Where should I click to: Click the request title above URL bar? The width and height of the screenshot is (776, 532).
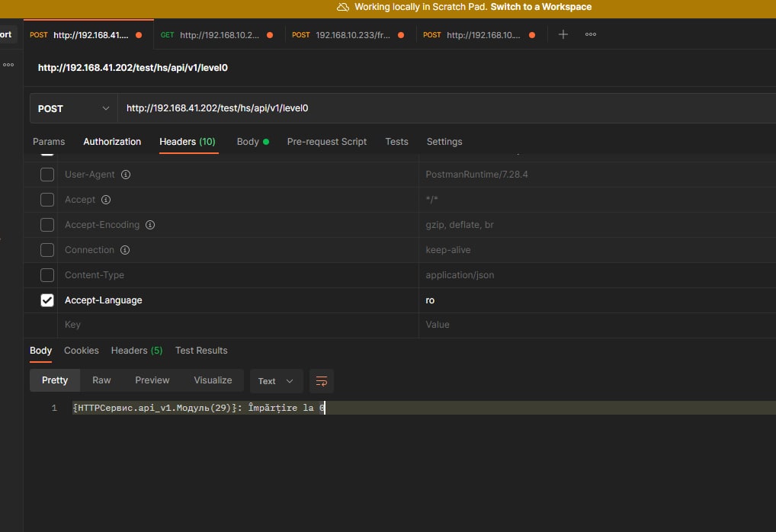point(133,68)
